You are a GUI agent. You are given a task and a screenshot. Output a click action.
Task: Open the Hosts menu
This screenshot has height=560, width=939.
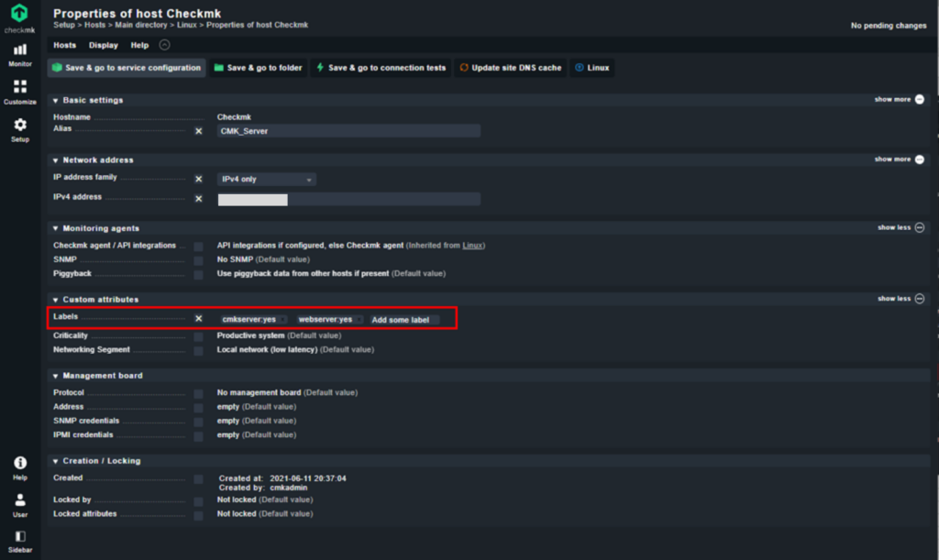65,46
